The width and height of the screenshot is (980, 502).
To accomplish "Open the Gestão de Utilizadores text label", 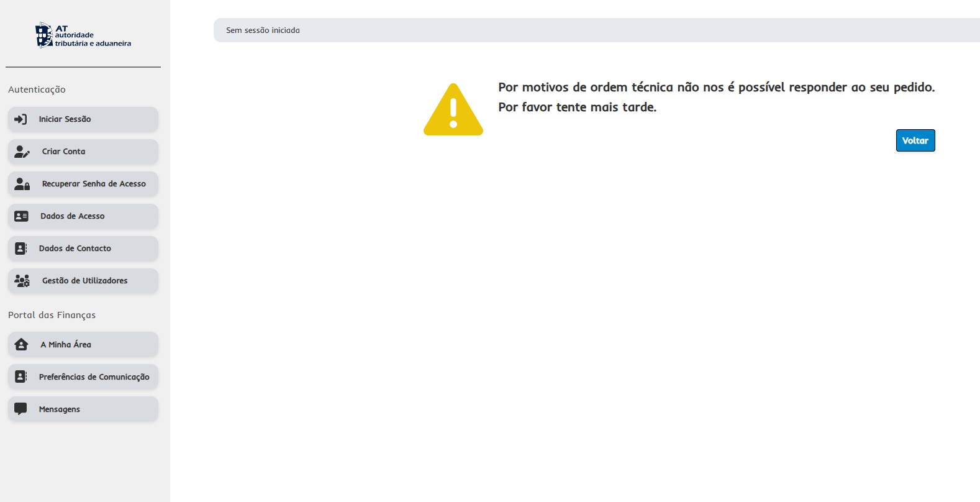I will (x=84, y=281).
